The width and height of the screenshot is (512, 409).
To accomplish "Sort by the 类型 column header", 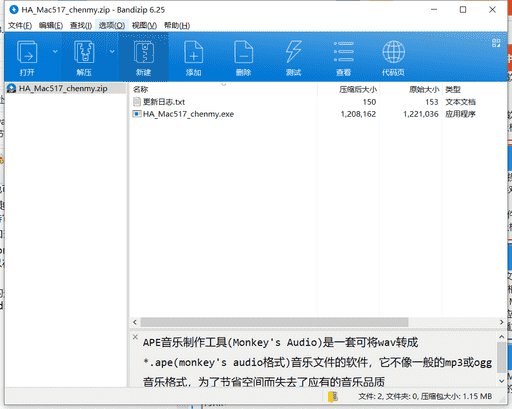I will 453,89.
